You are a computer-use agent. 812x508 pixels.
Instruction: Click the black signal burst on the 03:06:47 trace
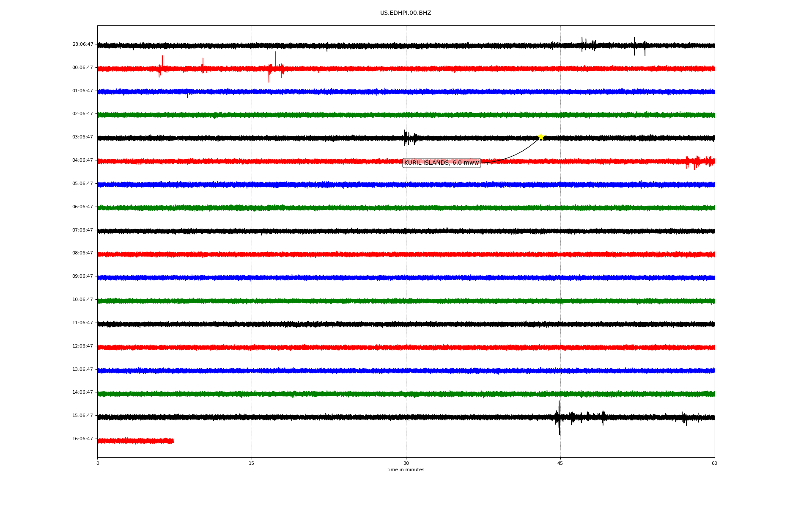pos(410,138)
